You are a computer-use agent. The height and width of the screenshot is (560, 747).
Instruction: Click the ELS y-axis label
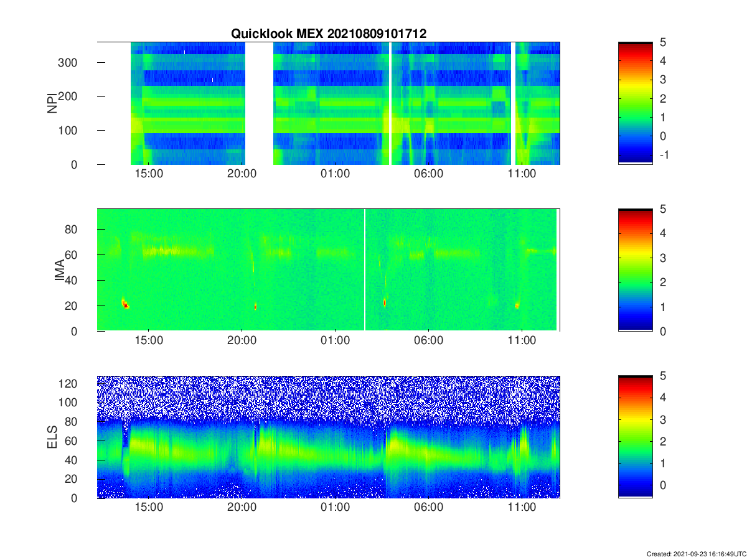(x=53, y=437)
